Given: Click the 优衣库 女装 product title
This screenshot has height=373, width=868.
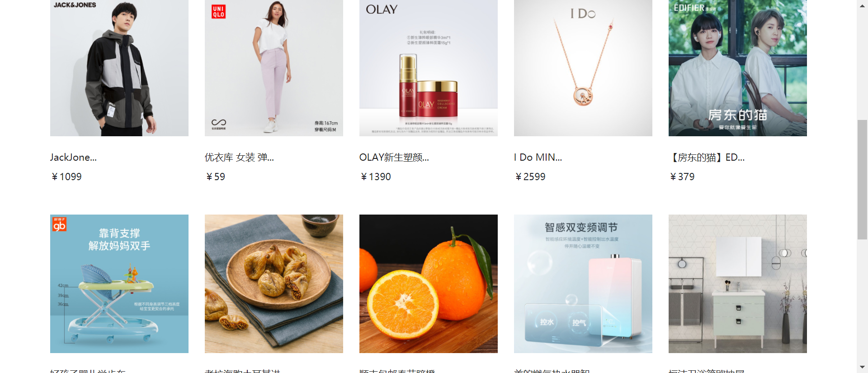Looking at the screenshot, I should pyautogui.click(x=239, y=158).
